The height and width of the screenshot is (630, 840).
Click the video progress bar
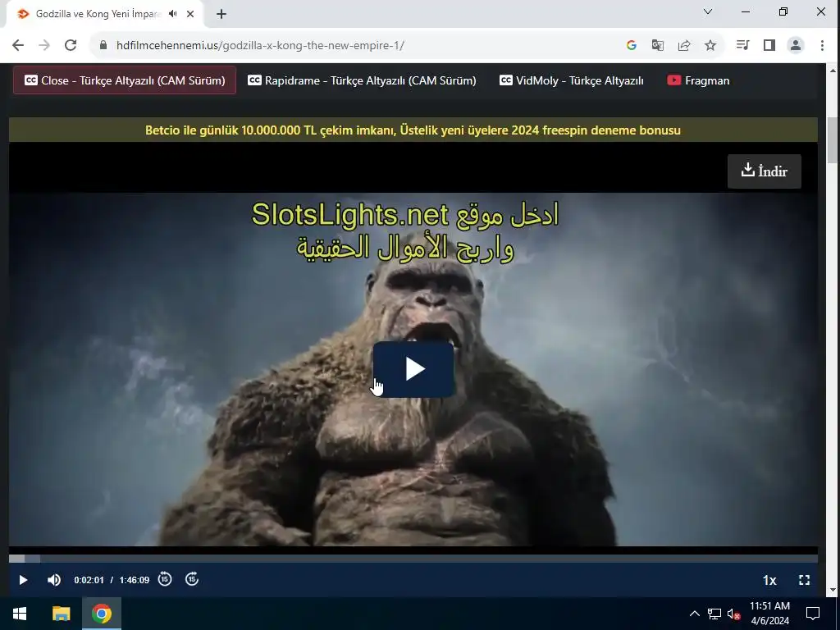click(413, 559)
